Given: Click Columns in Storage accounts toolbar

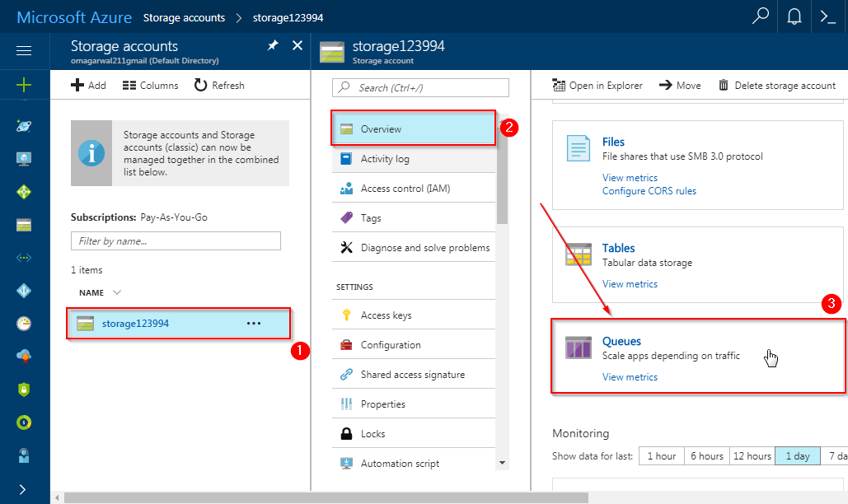Looking at the screenshot, I should [x=150, y=86].
